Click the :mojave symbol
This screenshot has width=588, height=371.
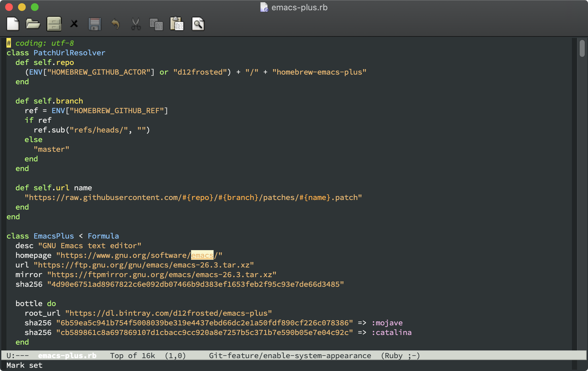[x=387, y=323]
